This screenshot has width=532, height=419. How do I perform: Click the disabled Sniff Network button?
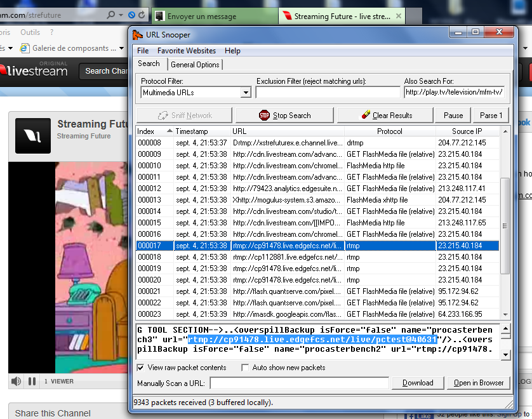(x=184, y=116)
